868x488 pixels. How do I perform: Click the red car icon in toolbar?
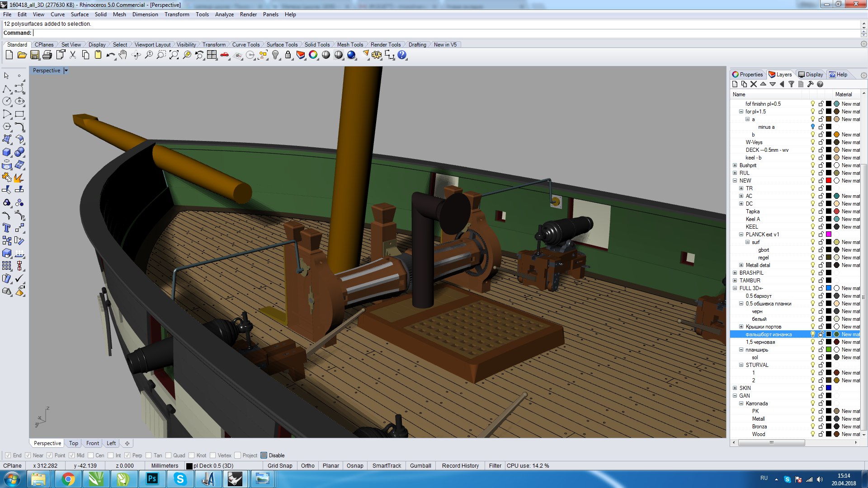225,55
